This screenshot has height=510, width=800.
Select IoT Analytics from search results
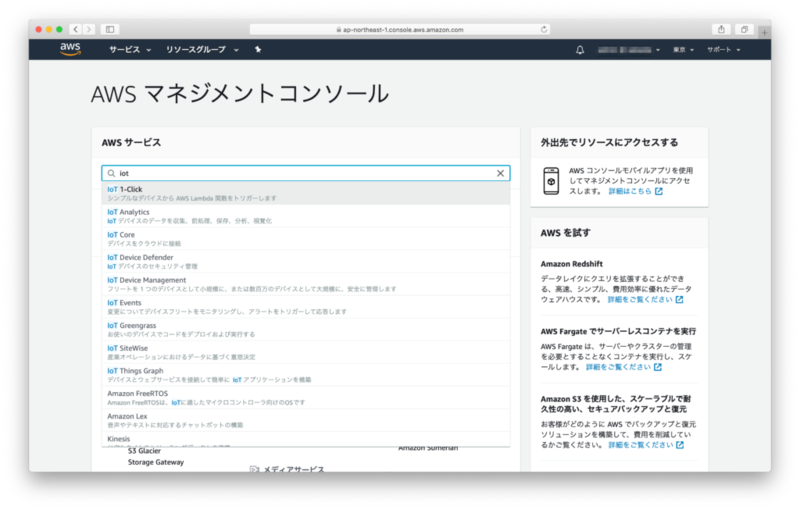(x=306, y=216)
